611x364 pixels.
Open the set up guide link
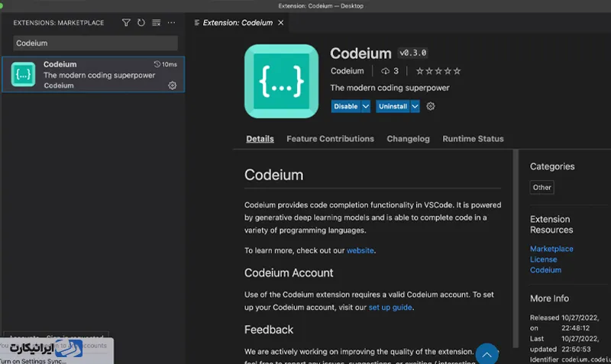(390, 308)
